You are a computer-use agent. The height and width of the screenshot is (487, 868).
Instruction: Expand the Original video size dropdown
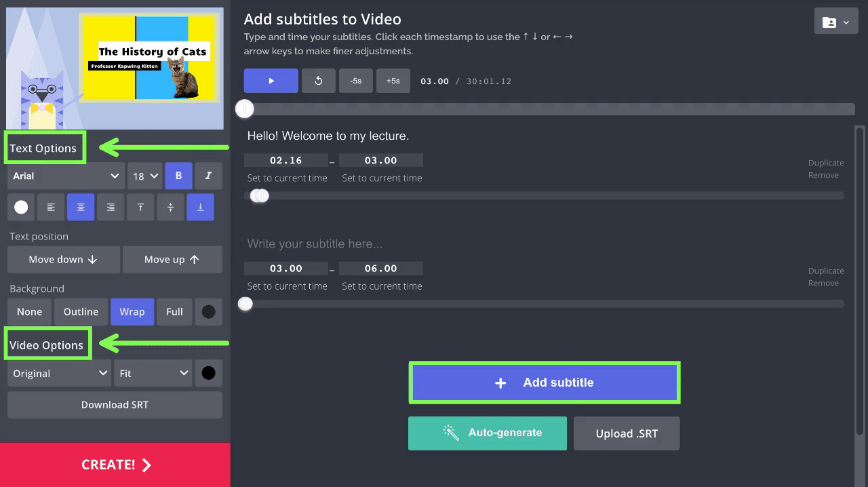(x=59, y=373)
